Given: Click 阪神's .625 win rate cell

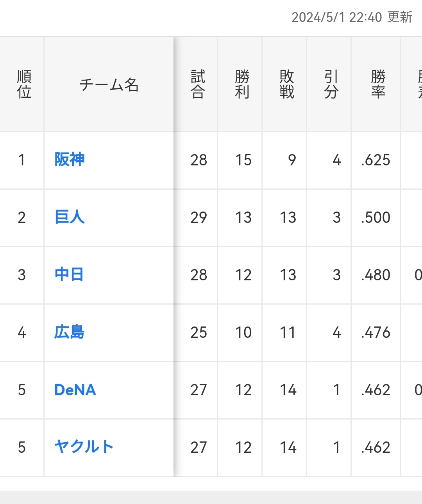Looking at the screenshot, I should click(x=376, y=160).
